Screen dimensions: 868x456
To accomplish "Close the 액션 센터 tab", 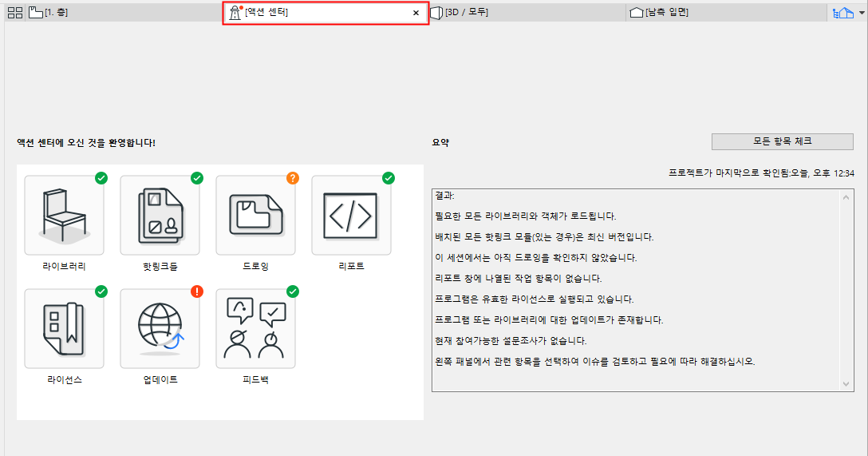I will (x=416, y=13).
